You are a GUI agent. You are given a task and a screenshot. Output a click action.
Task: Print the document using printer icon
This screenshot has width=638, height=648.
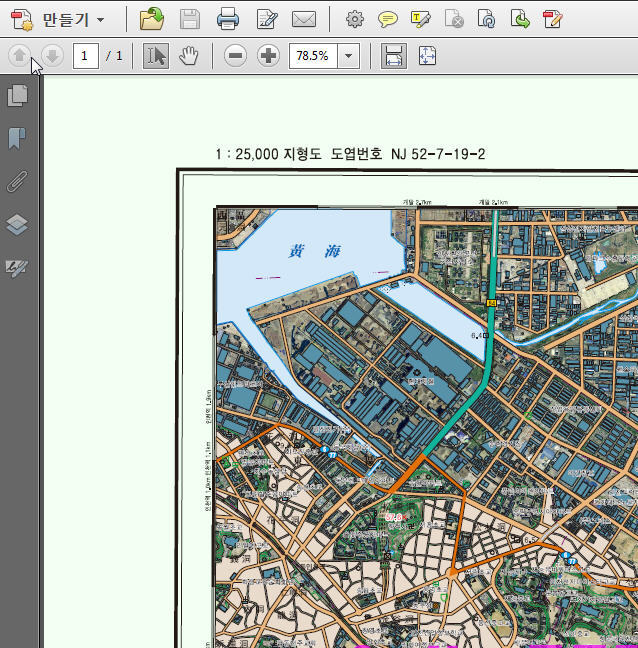(x=228, y=19)
